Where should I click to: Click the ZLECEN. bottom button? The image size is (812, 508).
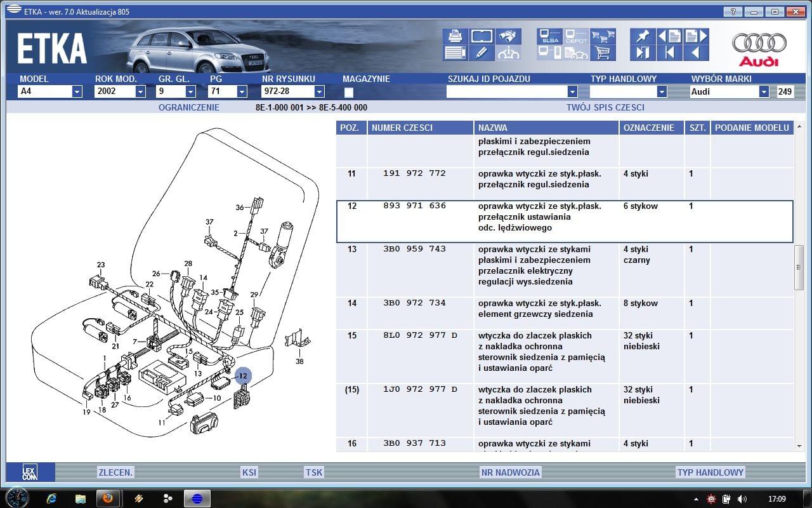115,472
